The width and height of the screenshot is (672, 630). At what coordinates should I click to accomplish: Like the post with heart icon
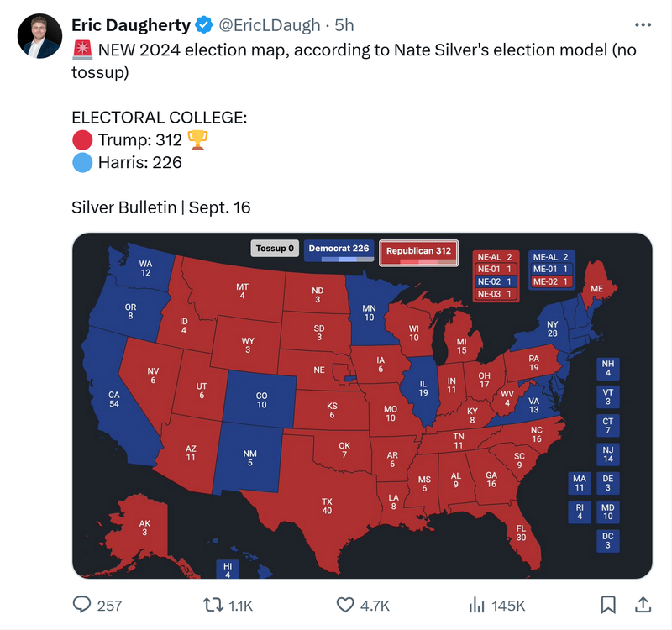pos(345,605)
